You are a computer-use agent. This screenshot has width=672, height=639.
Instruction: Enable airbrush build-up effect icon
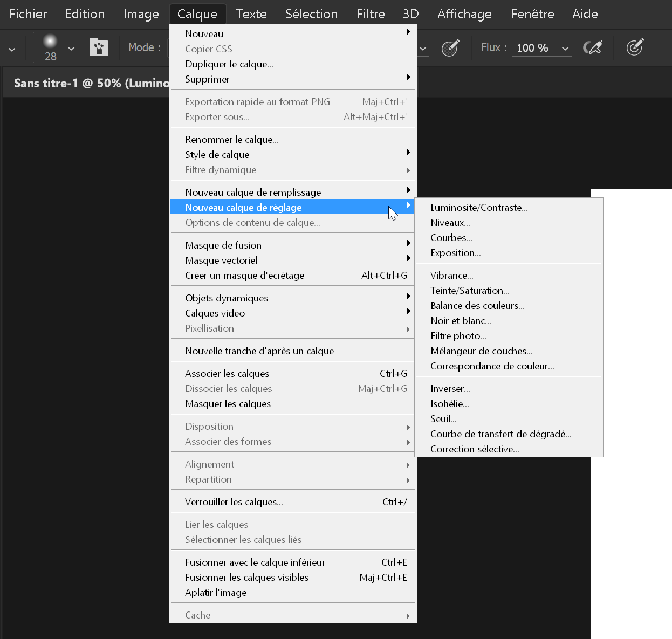593,48
